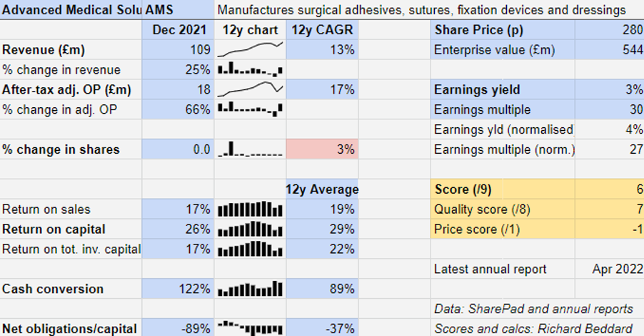Select the 'Score (/9)' label
The height and width of the screenshot is (336, 644).
pos(463,189)
